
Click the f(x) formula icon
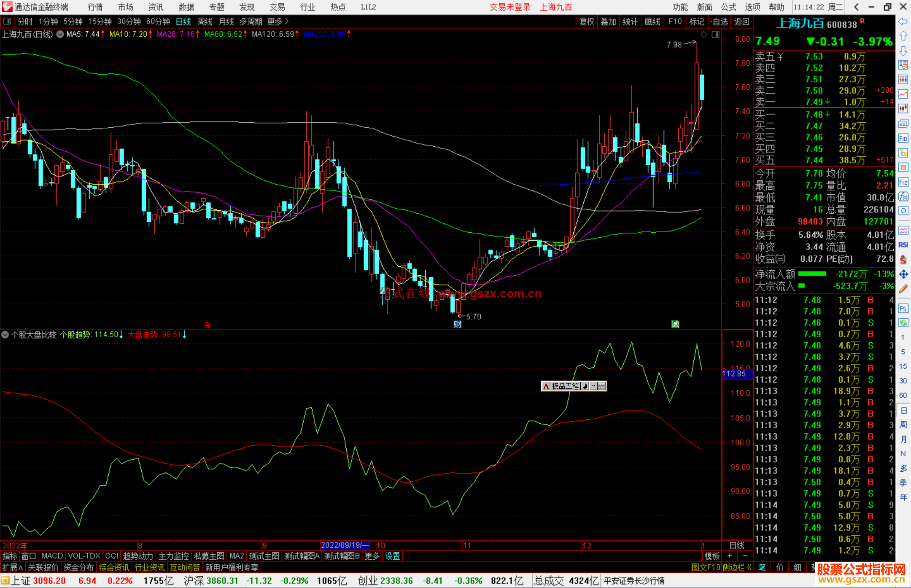903,196
